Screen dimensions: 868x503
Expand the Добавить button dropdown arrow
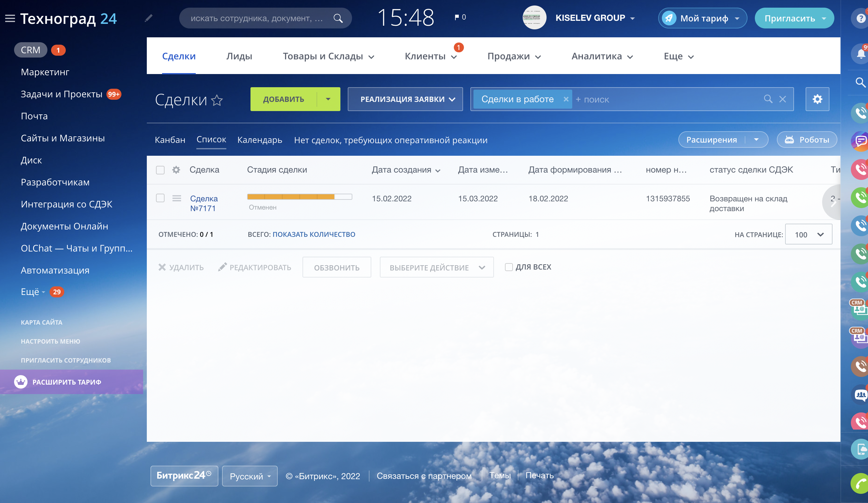(328, 99)
